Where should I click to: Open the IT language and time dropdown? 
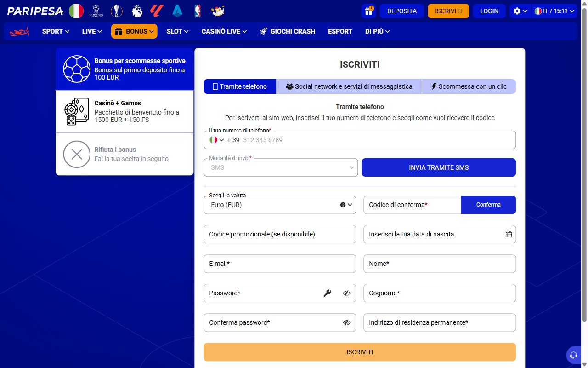554,11
